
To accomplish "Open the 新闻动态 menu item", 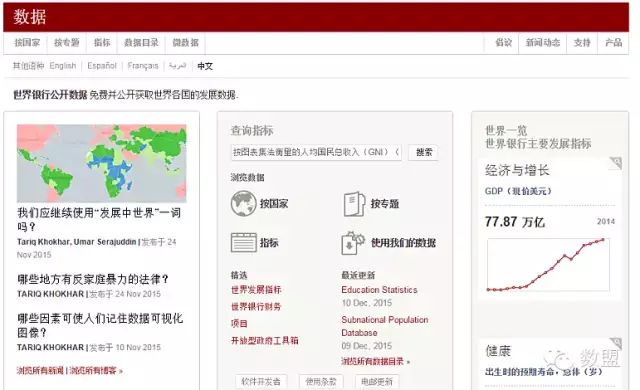I will pos(542,42).
